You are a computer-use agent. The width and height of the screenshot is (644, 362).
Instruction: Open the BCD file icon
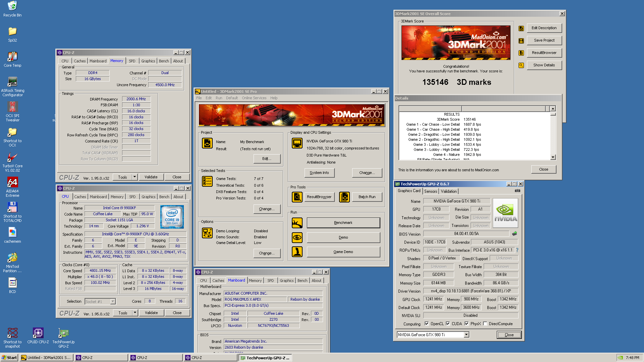point(12,286)
